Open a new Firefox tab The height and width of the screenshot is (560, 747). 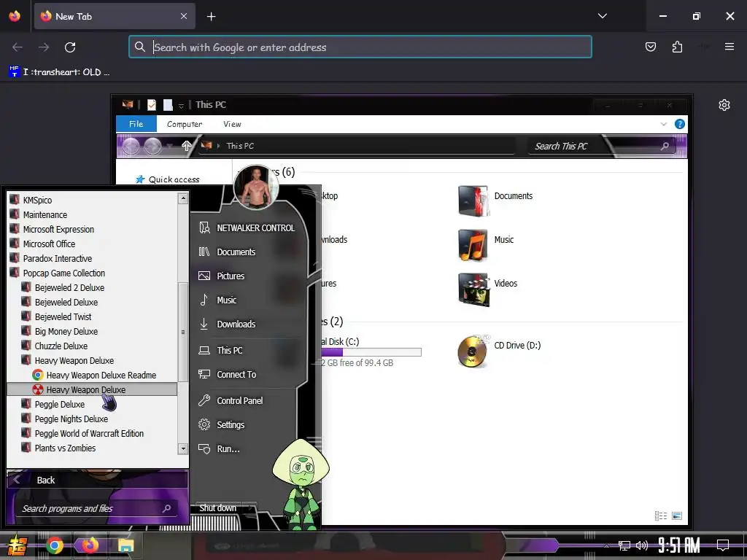pos(211,17)
